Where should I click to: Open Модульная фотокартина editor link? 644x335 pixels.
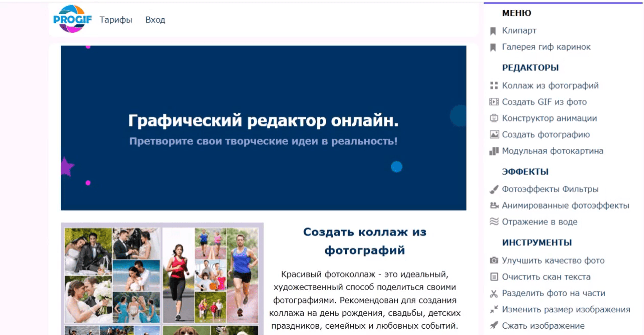[552, 151]
